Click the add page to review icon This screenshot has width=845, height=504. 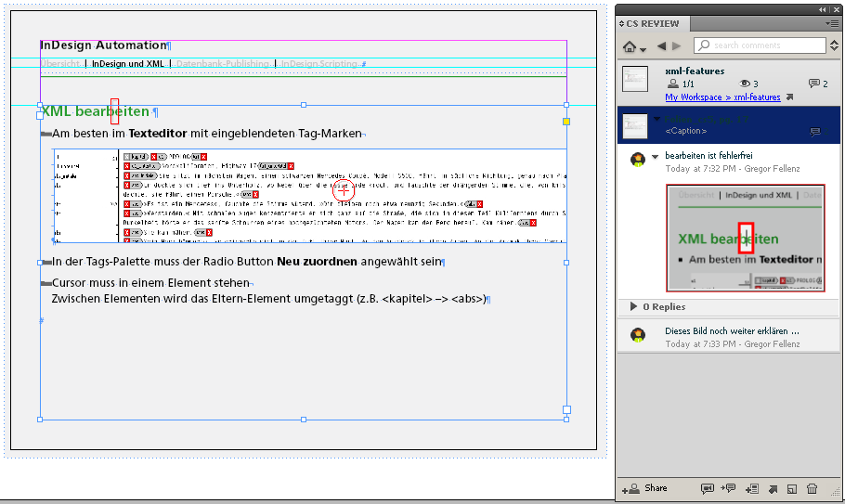[x=752, y=489]
